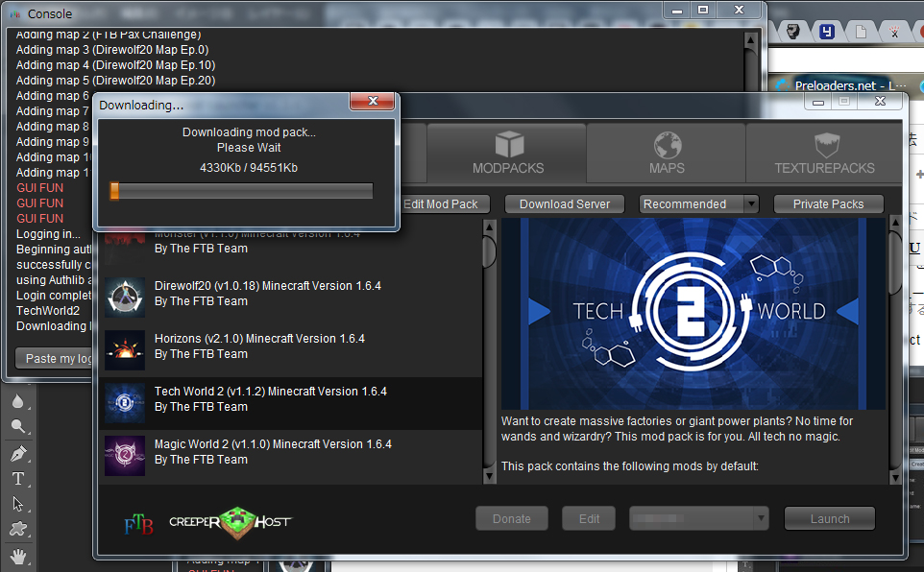
Task: Select the Blur (water drop) tool in Photoshop
Action: pos(17,401)
